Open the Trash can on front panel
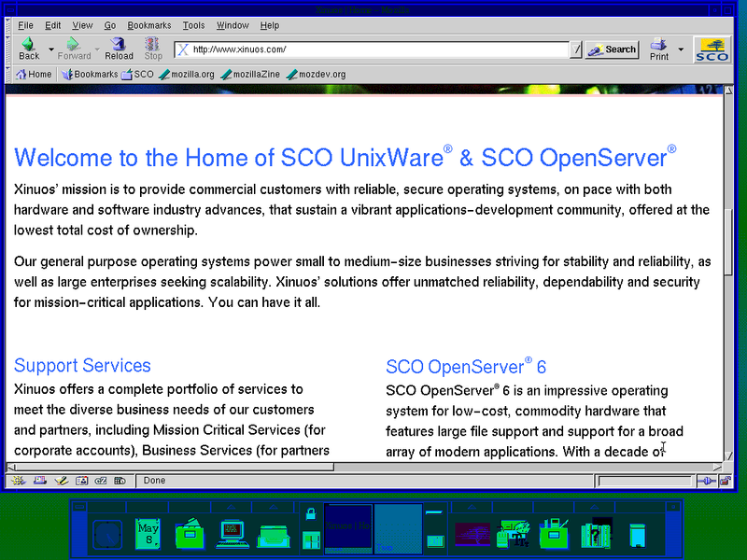This screenshot has width=747, height=560. point(637,535)
